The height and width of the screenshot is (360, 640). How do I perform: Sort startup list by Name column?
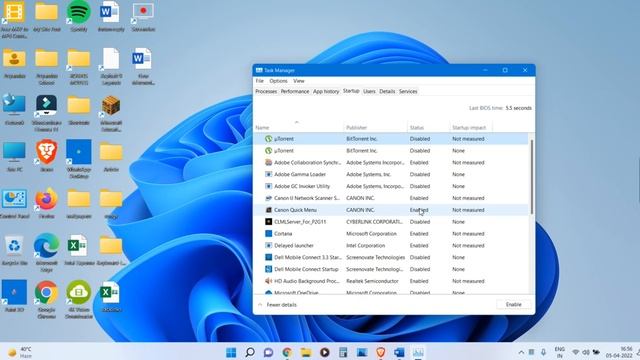pyautogui.click(x=298, y=128)
